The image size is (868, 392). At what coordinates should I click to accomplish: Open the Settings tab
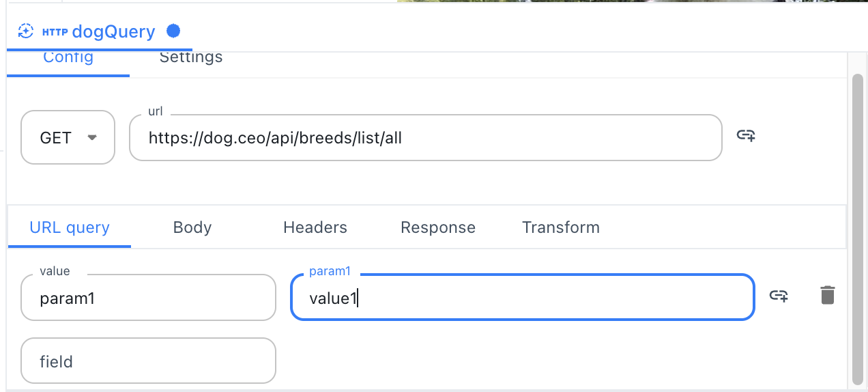tap(190, 57)
